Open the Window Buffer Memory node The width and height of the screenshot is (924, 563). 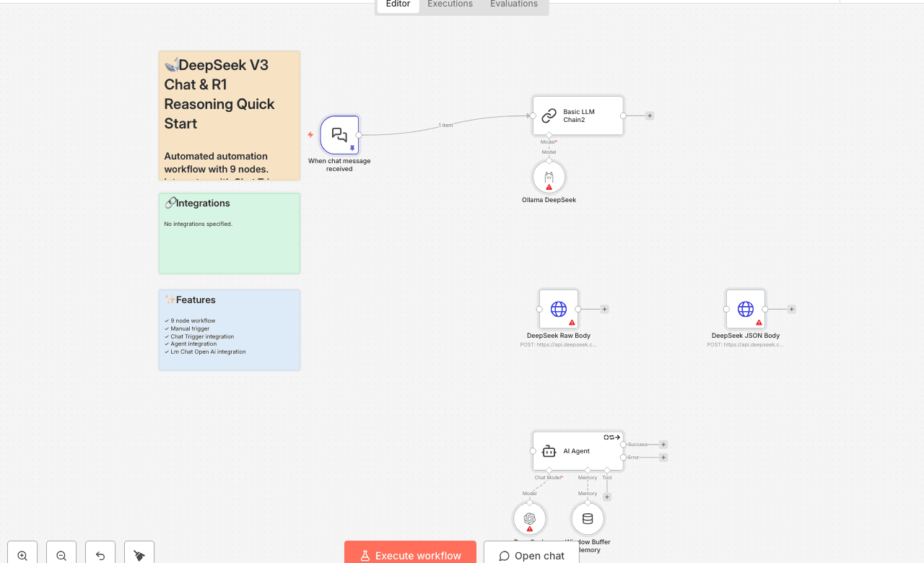(x=588, y=518)
